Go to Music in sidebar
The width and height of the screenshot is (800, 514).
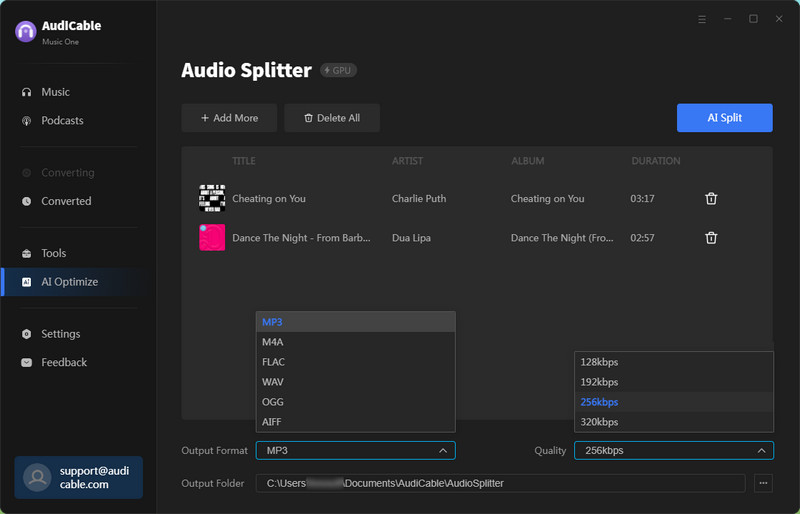pos(56,92)
